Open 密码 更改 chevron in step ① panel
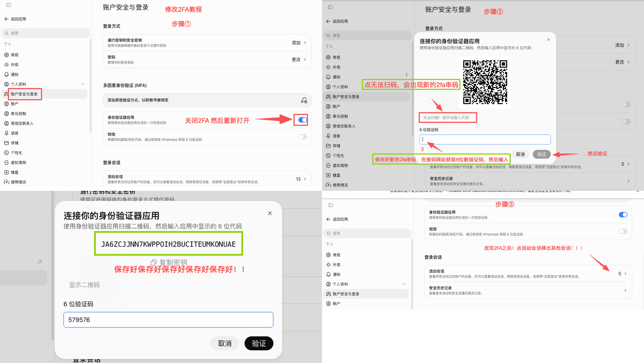 point(305,60)
